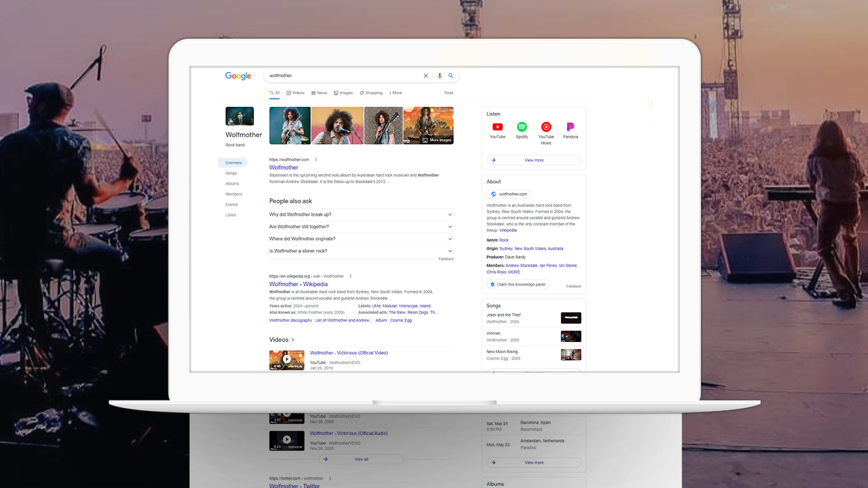Switch to the News tab
The height and width of the screenshot is (488, 868).
point(319,93)
